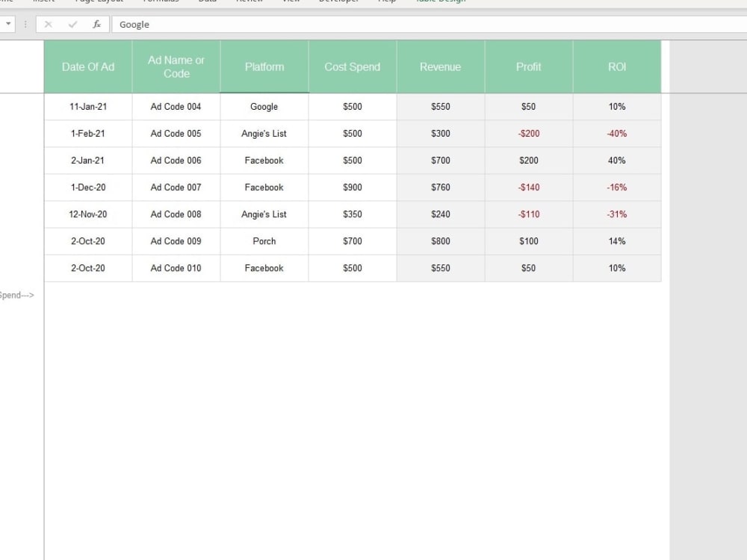Select the Cost Spend column header

pos(353,66)
